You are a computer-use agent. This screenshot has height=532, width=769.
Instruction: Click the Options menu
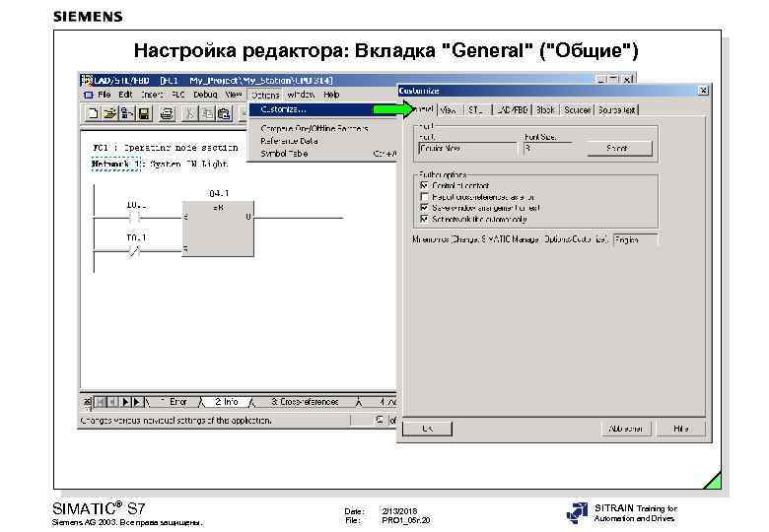[x=265, y=95]
